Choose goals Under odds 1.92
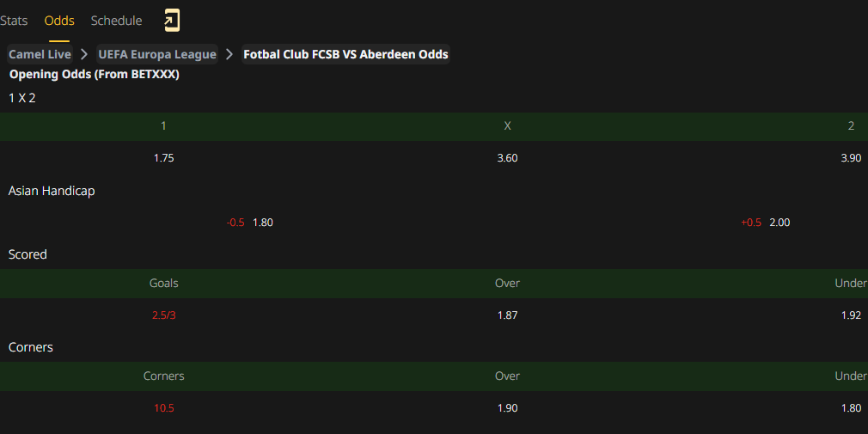 pyautogui.click(x=851, y=315)
